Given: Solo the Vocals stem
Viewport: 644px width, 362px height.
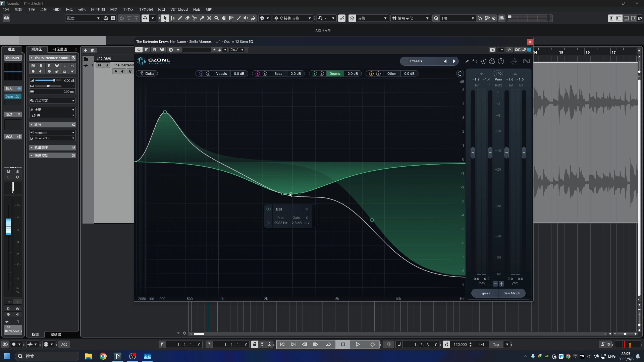Looking at the screenshot, I should [208, 74].
